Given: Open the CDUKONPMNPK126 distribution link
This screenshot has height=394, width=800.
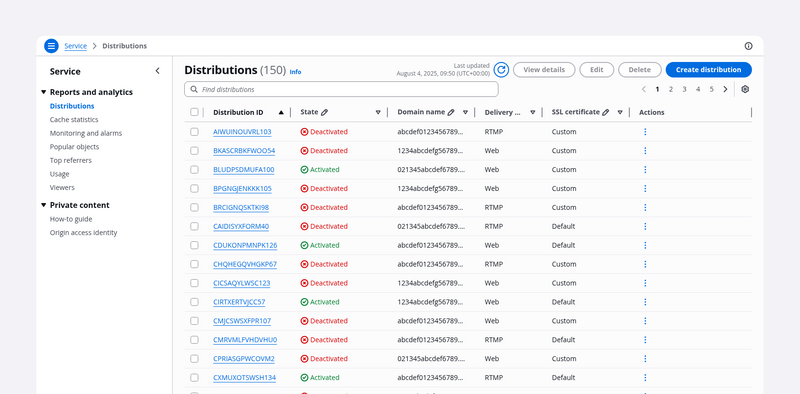Looking at the screenshot, I should pyautogui.click(x=245, y=245).
